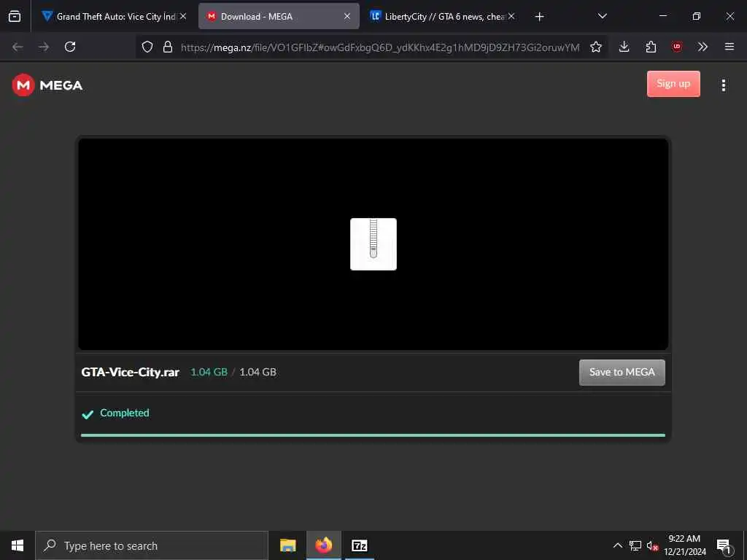The width and height of the screenshot is (747, 560).
Task: Click Save to MEGA button
Action: point(622,373)
